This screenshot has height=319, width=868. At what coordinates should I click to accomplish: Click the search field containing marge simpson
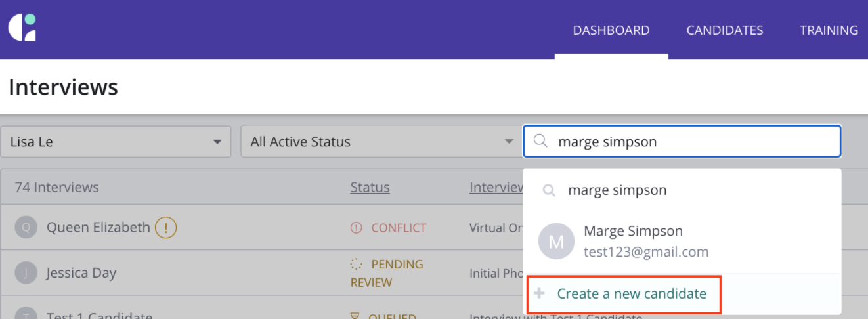[682, 141]
